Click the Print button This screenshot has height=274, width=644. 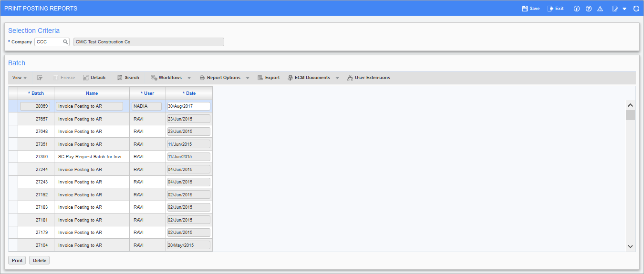(x=17, y=260)
